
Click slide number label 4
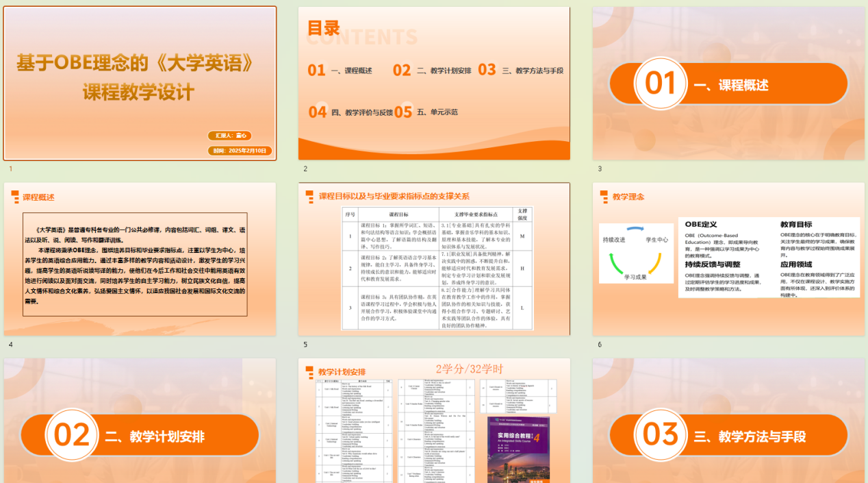click(x=10, y=345)
